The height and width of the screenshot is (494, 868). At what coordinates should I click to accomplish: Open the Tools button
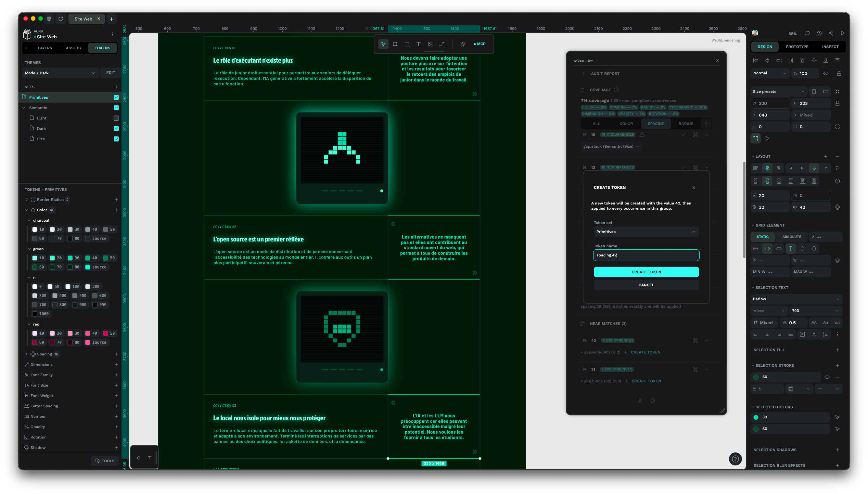105,461
